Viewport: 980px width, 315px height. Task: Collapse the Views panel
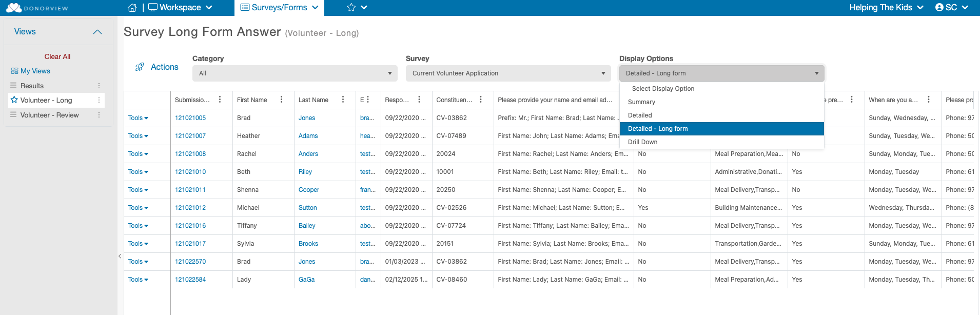(97, 32)
